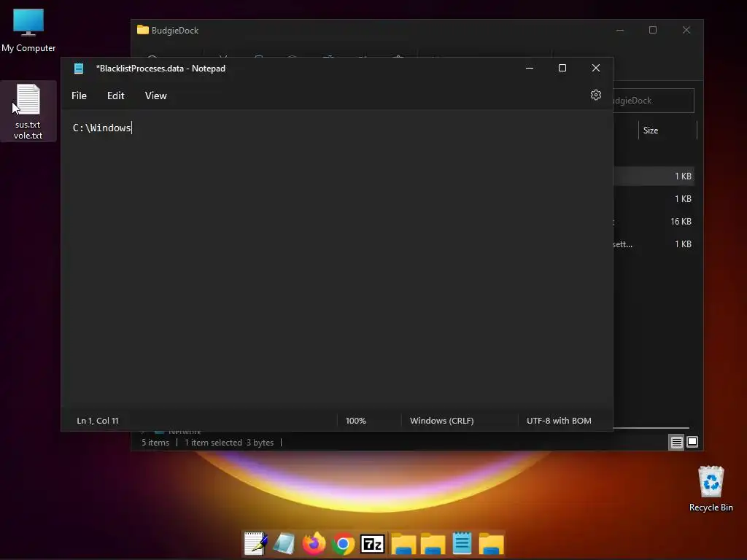Select the sus.txt vole.txt desktop file

28,112
